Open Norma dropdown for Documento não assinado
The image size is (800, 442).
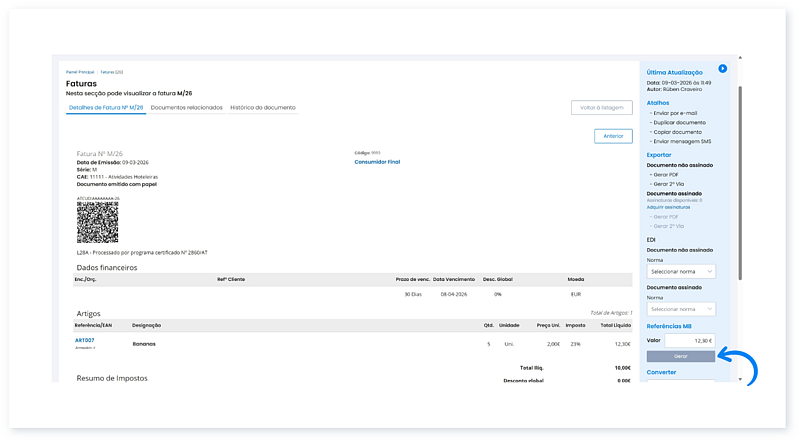[x=680, y=271]
